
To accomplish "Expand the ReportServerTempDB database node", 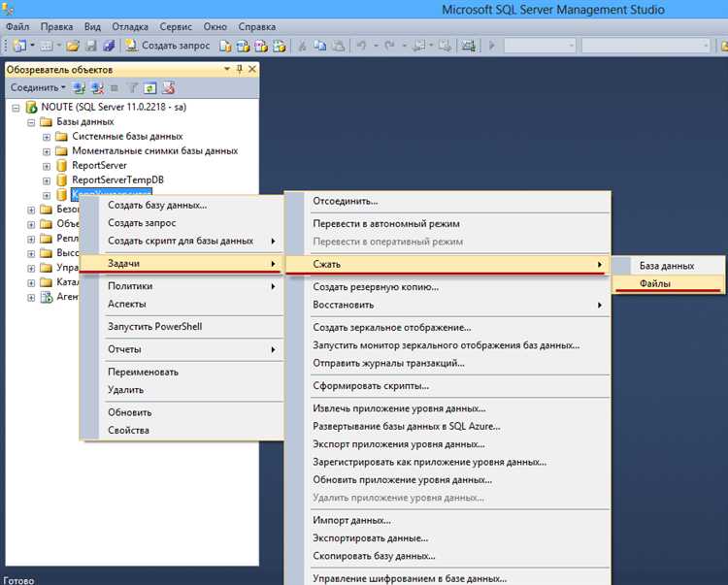I will click(47, 180).
